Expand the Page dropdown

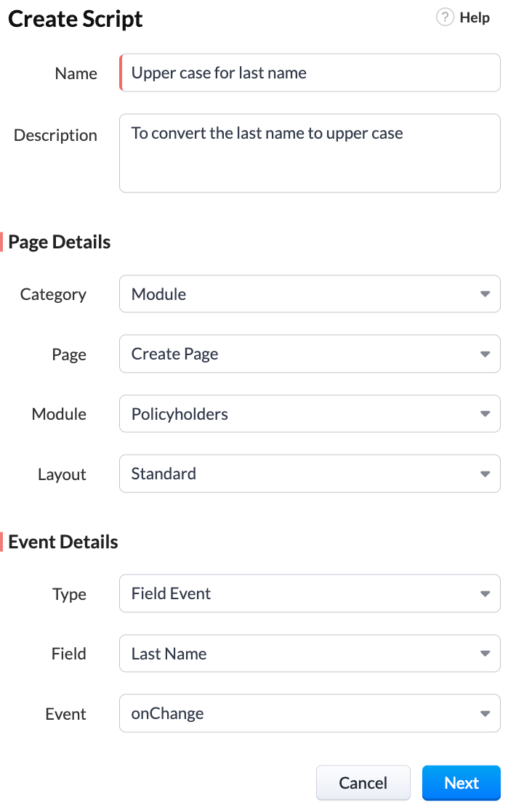pos(310,354)
